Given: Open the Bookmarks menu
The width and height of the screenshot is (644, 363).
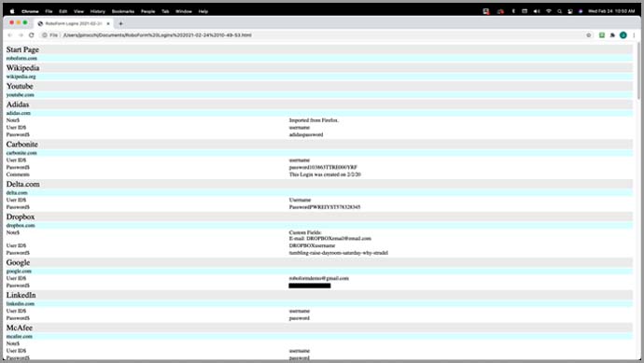Looking at the screenshot, I should pyautogui.click(x=123, y=11).
